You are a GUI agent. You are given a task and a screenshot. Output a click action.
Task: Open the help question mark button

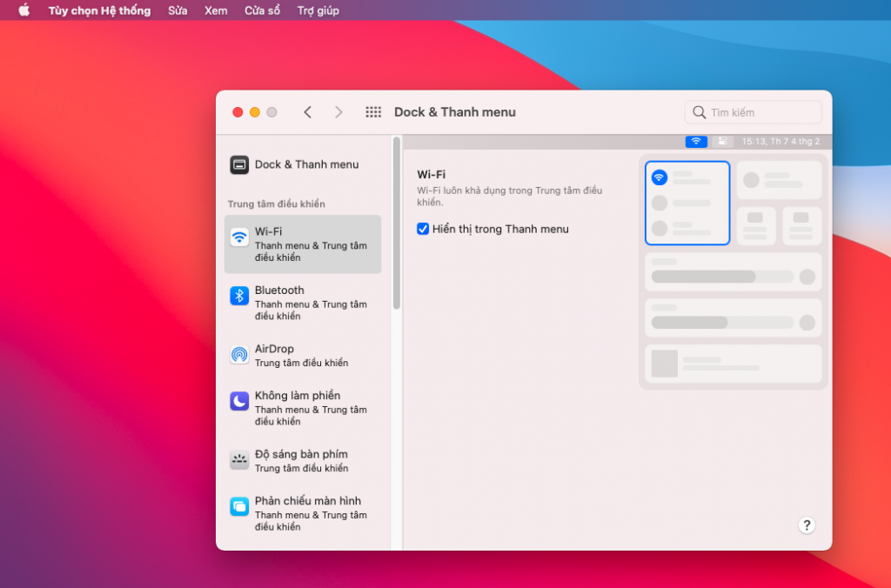point(807,525)
